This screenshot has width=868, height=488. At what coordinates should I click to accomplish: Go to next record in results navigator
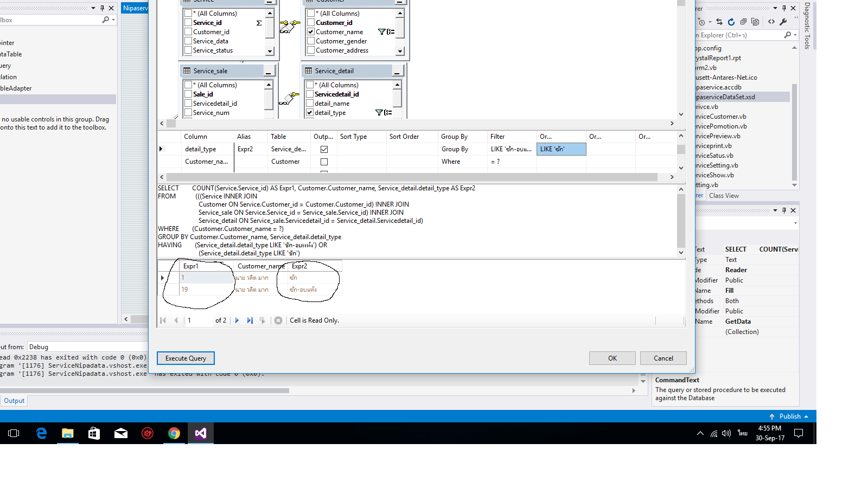coord(237,320)
